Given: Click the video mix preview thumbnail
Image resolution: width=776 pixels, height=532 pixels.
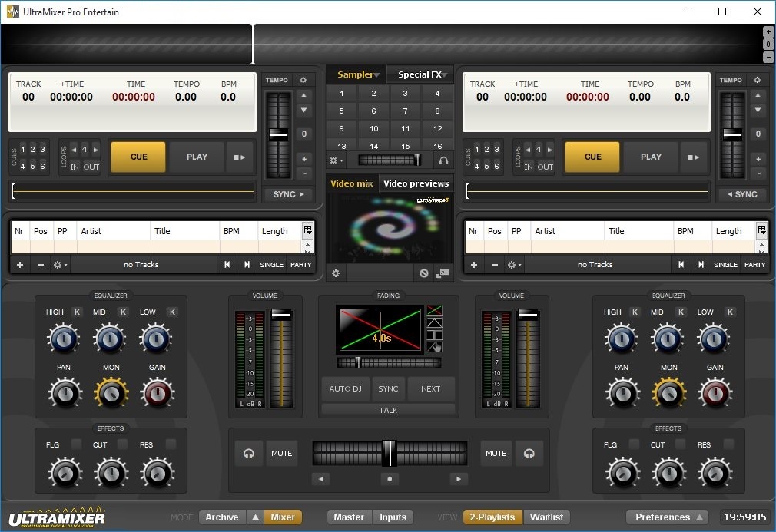Looking at the screenshot, I should [390, 229].
